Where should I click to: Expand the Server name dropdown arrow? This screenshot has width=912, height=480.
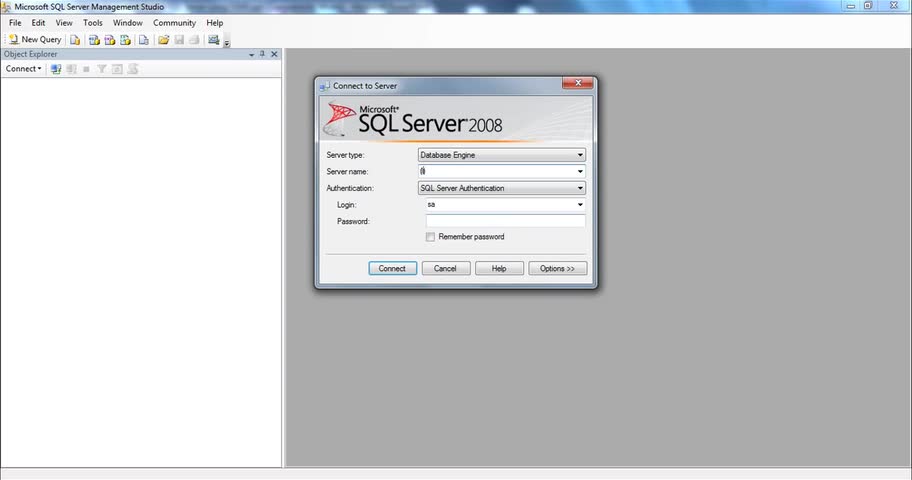[x=580, y=172]
